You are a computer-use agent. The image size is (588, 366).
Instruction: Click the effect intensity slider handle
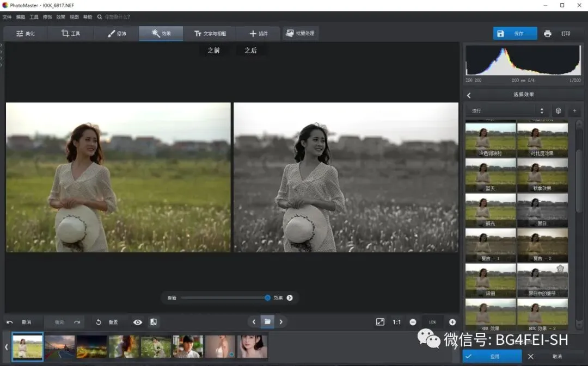[x=267, y=297]
